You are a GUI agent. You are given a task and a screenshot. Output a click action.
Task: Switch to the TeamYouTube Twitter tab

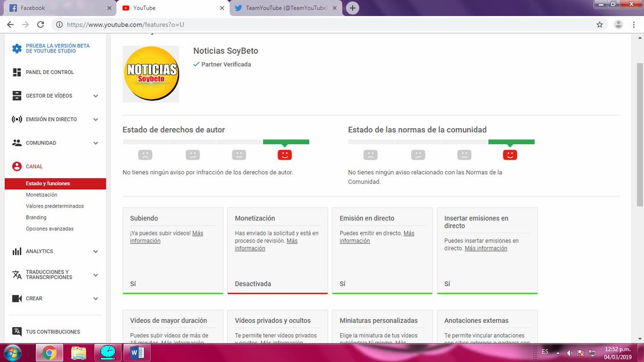coord(284,8)
